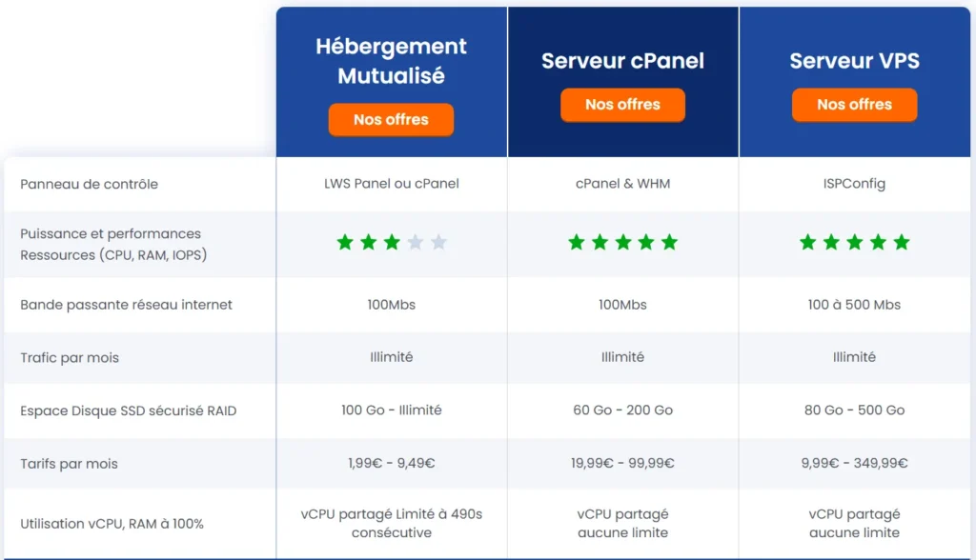This screenshot has width=976, height=560.
Task: Select the Serveur VPS column heading
Action: (855, 61)
